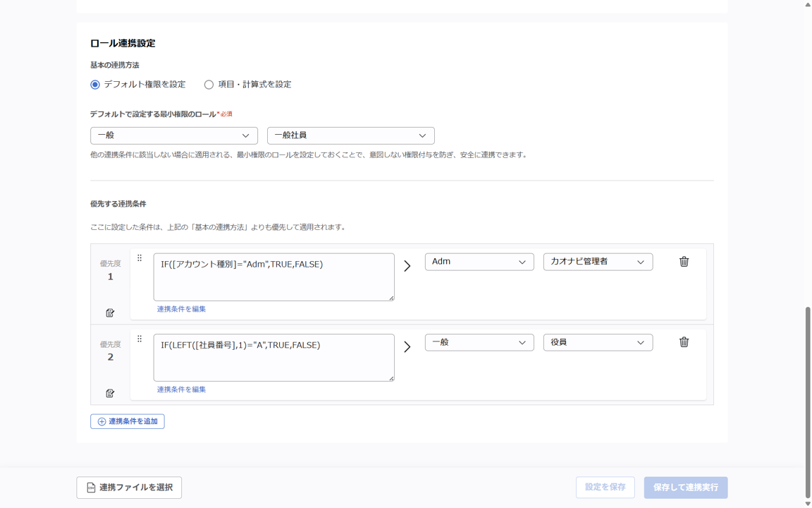812x508 pixels.
Task: Click 連携条件を編集 link under priority 2
Action: click(x=181, y=389)
